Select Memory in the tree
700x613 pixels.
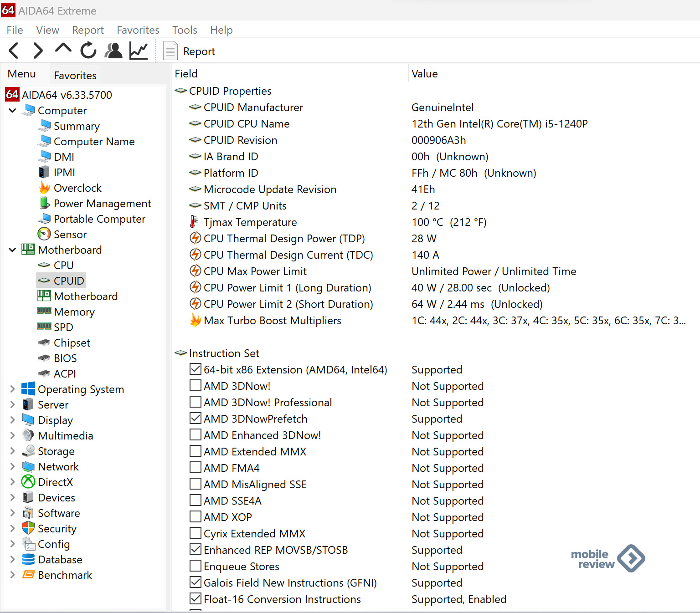tap(74, 312)
